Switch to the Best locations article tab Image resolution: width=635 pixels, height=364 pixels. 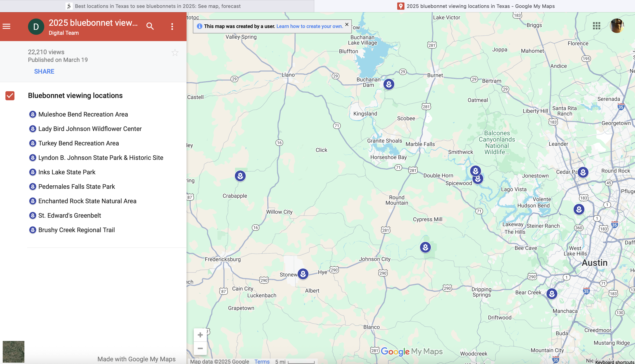point(157,6)
